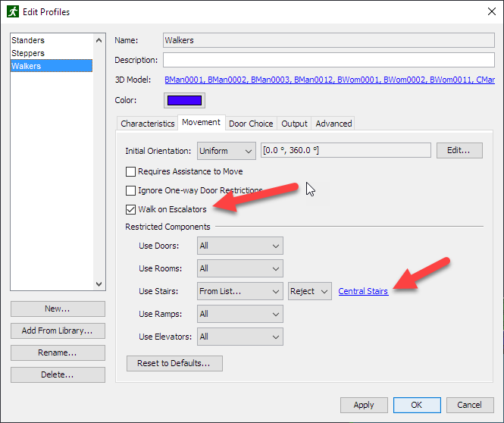Click into the Description text field
The width and height of the screenshot is (504, 423).
[328, 60]
